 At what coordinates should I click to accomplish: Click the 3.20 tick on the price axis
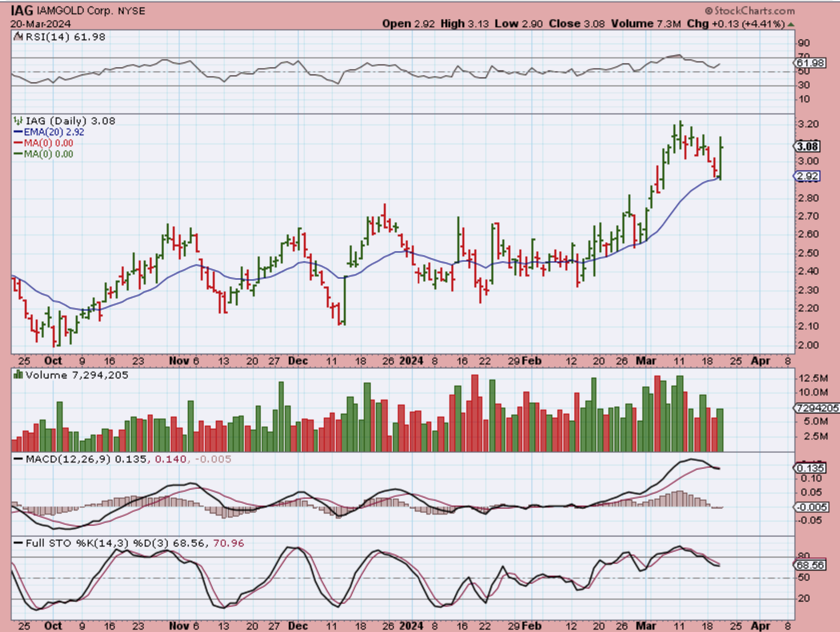(808, 124)
